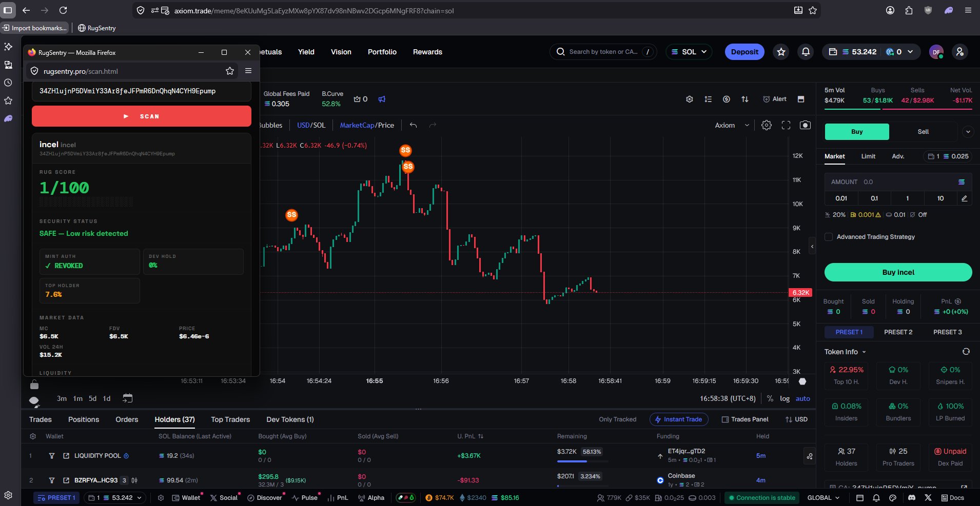Enter fullscreen chart mode
This screenshot has height=506, width=980.
point(786,125)
